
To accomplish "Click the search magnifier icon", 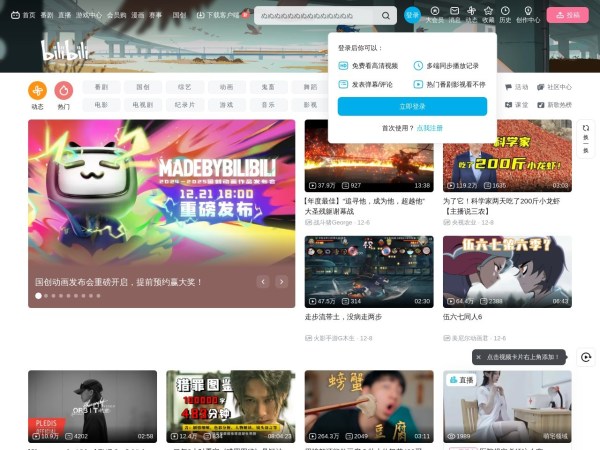I will pos(386,16).
